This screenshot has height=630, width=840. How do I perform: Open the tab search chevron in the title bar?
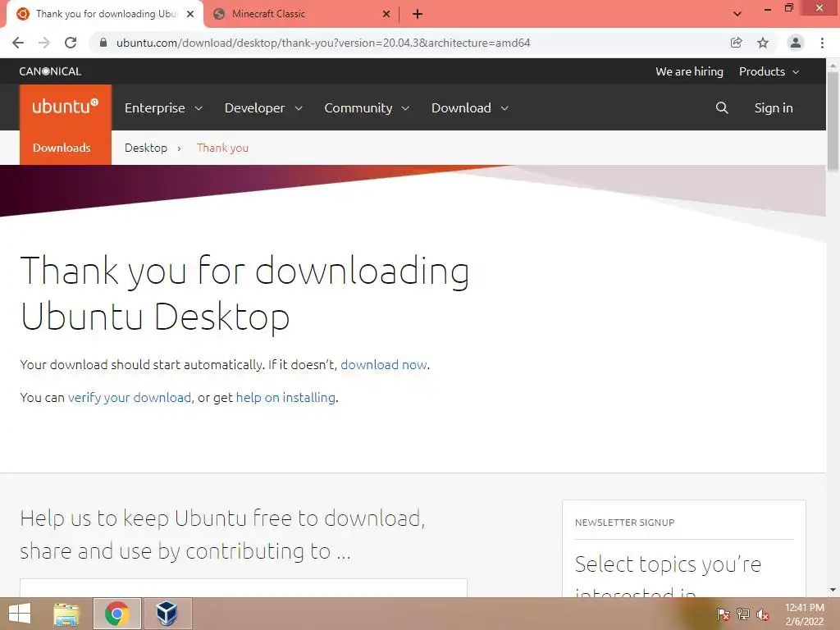(x=737, y=14)
